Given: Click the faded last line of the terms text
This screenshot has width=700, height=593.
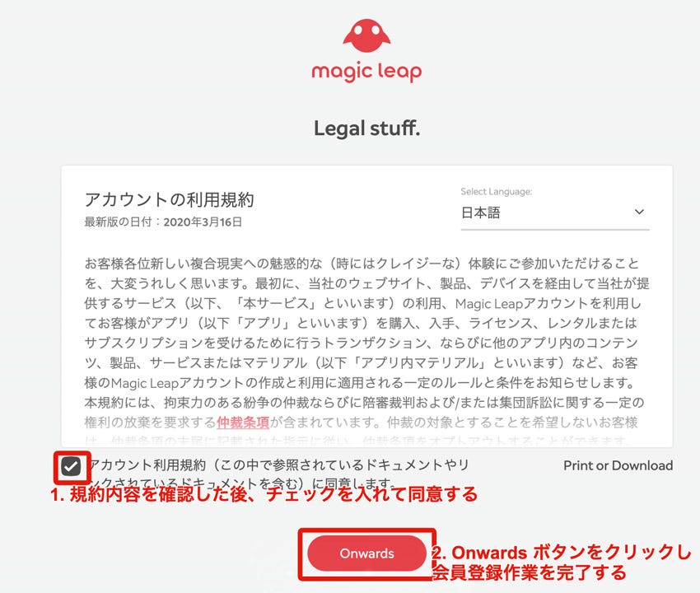Looking at the screenshot, I should [x=357, y=441].
